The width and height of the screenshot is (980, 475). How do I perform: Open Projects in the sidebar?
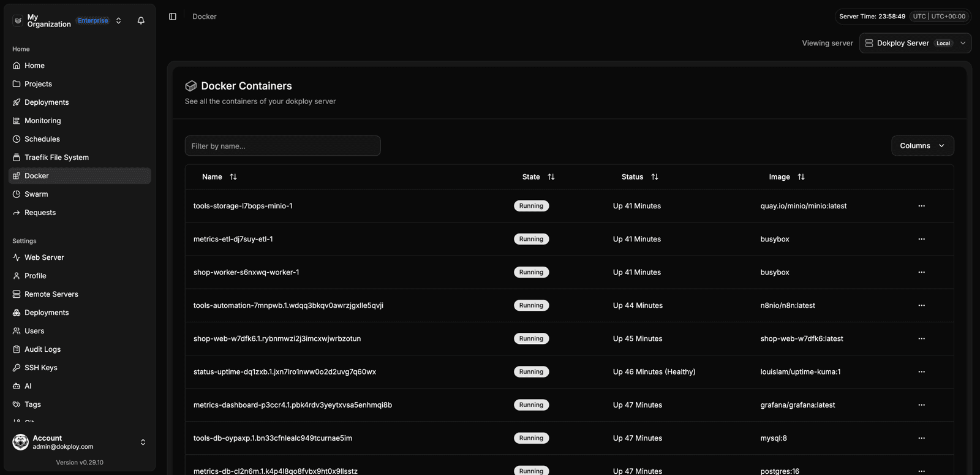click(x=80, y=84)
